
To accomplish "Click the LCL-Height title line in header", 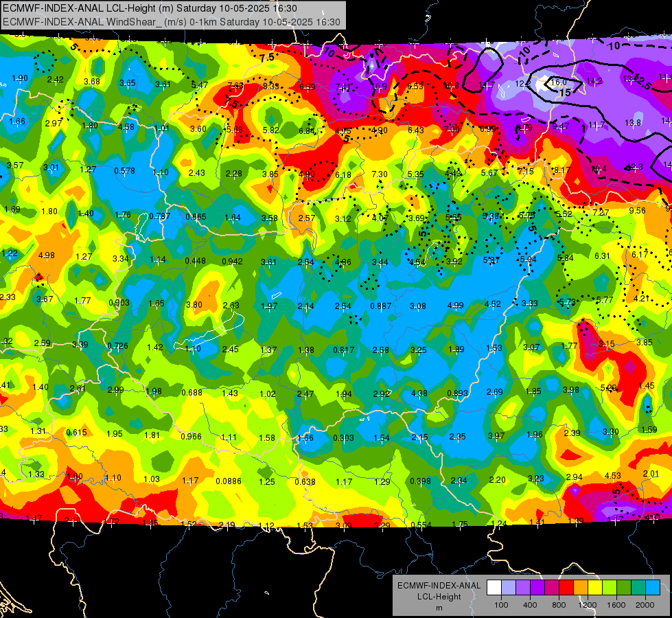I will 150,8.
